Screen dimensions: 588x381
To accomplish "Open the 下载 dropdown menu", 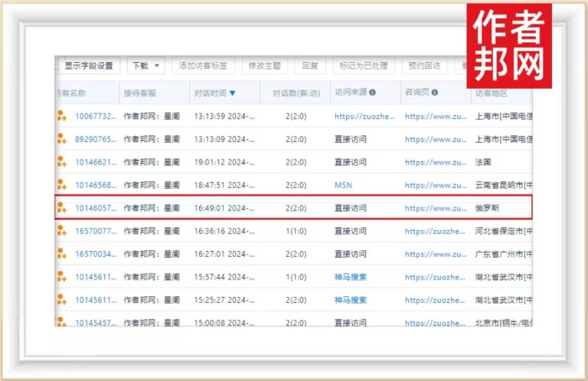I will click(145, 65).
